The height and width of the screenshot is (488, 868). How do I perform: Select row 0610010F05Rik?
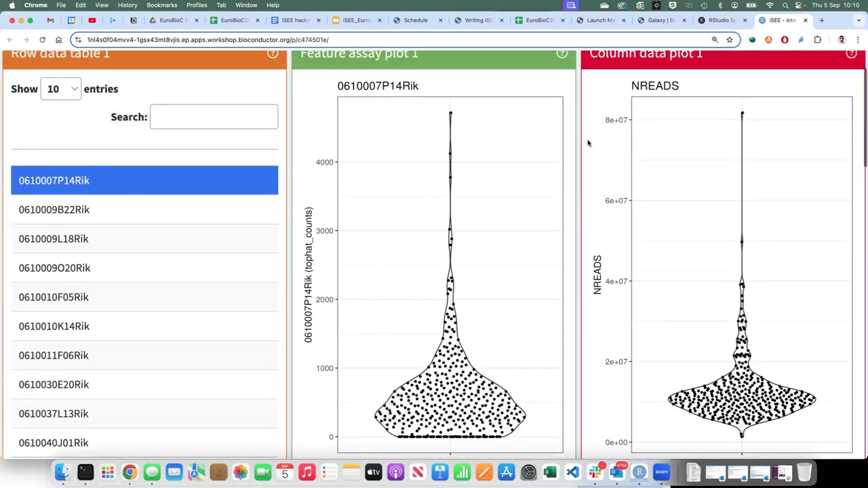click(144, 297)
